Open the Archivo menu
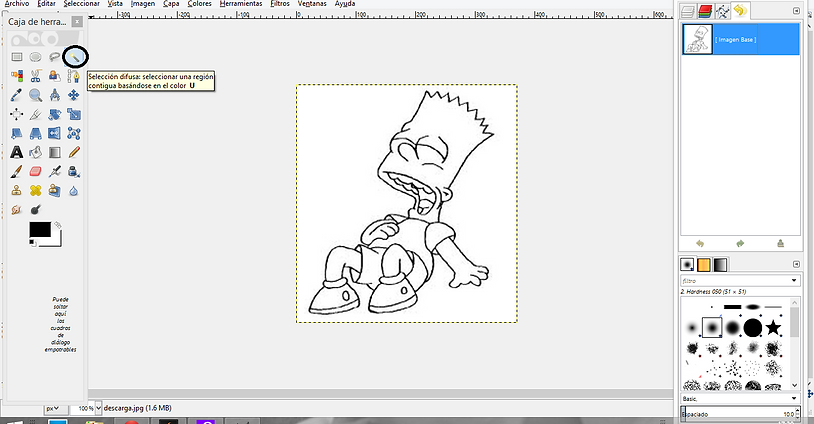The image size is (814, 424). tap(17, 4)
